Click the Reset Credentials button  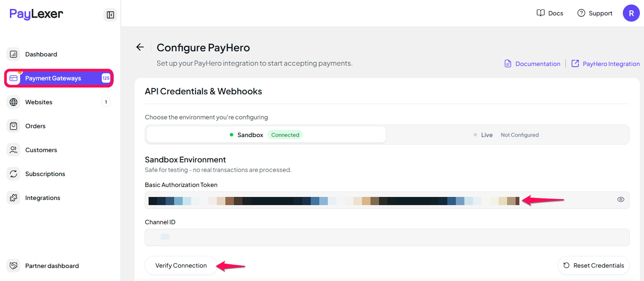tap(594, 265)
